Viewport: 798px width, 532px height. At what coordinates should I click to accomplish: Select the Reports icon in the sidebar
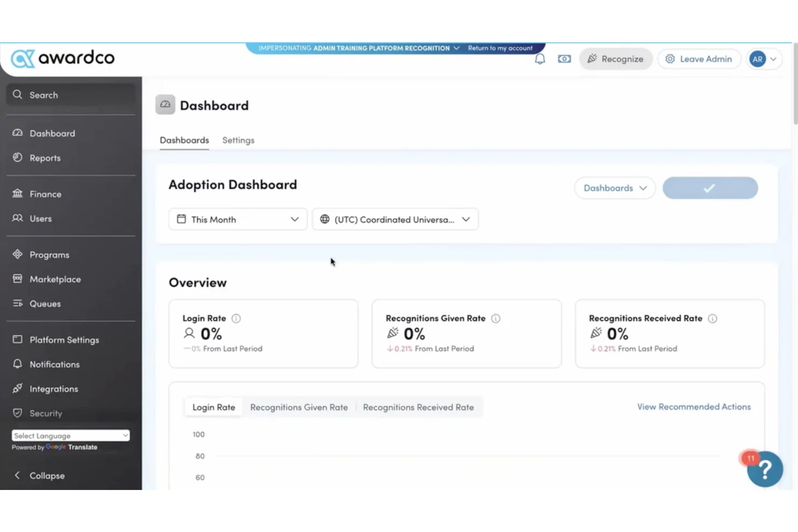coord(18,158)
